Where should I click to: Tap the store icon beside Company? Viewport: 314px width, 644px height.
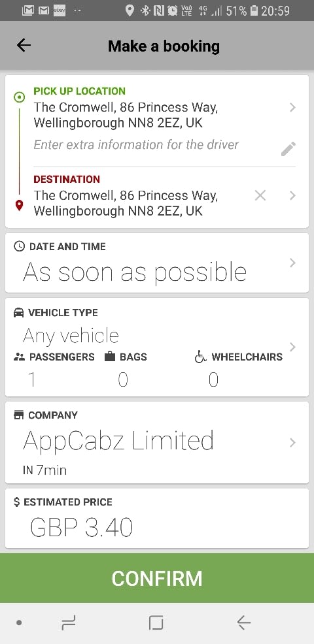(18, 415)
